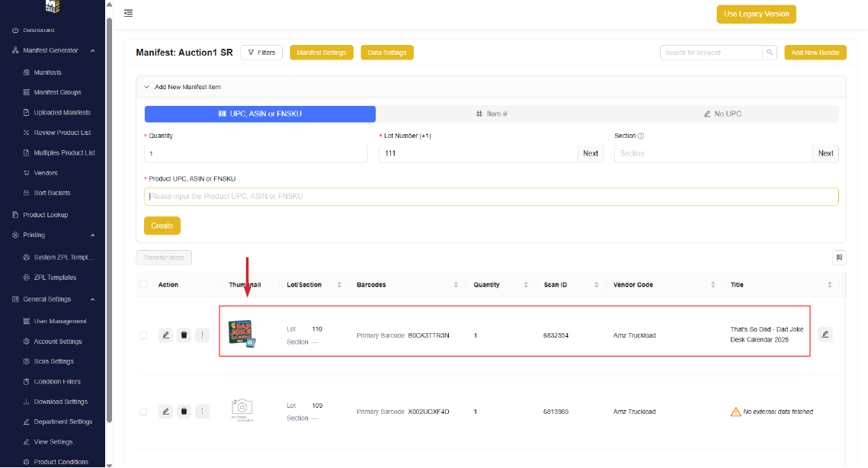Open more options menu for lot 110 row
Screen dimensions: 868x468
202,335
